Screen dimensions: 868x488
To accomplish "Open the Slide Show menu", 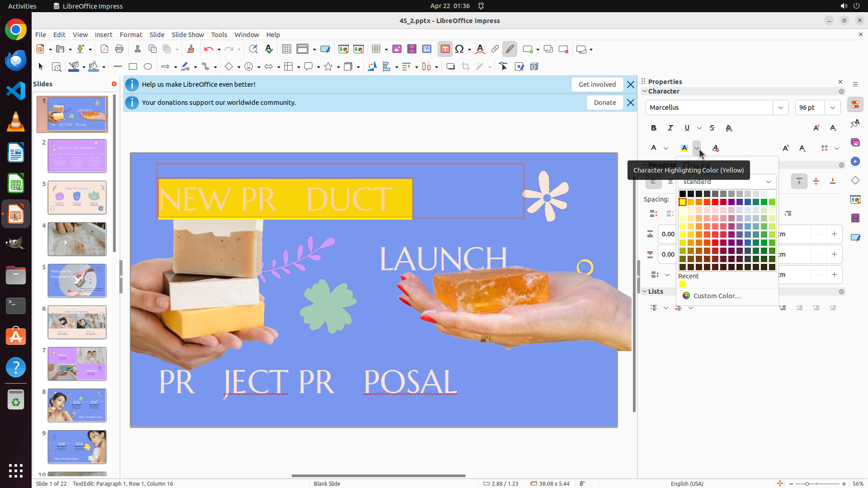I will pos(188,35).
